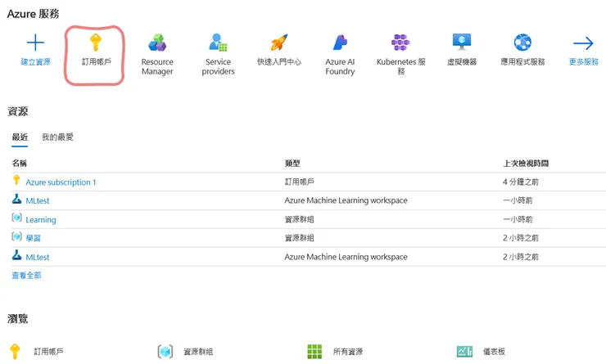Click 資源群組 text under 瀏覽
The width and height of the screenshot is (606, 364).
pyautogui.click(x=198, y=352)
